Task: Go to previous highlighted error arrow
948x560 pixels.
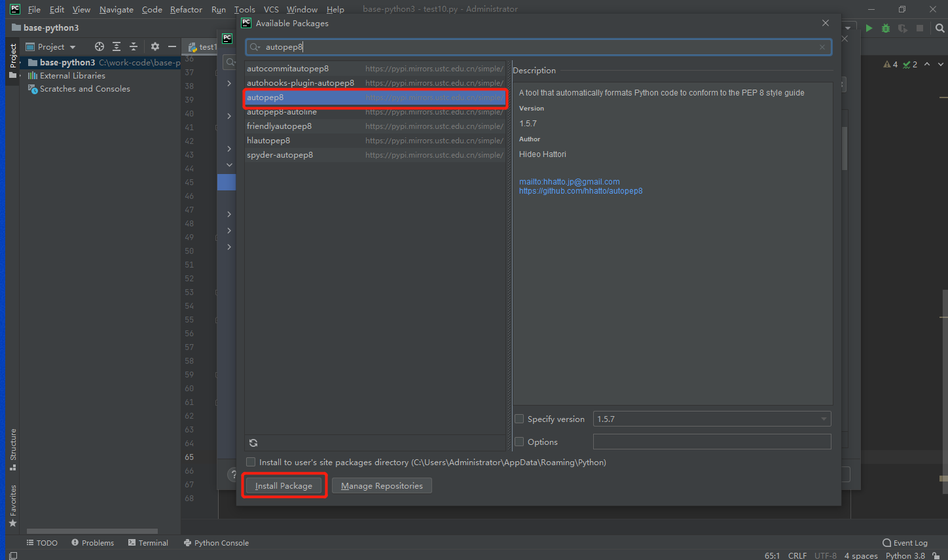Action: click(927, 64)
